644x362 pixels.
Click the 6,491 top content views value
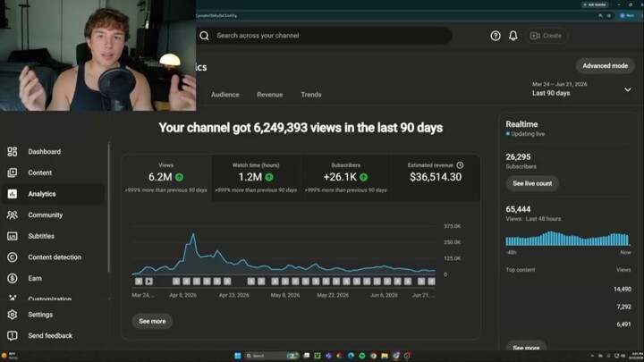point(623,324)
